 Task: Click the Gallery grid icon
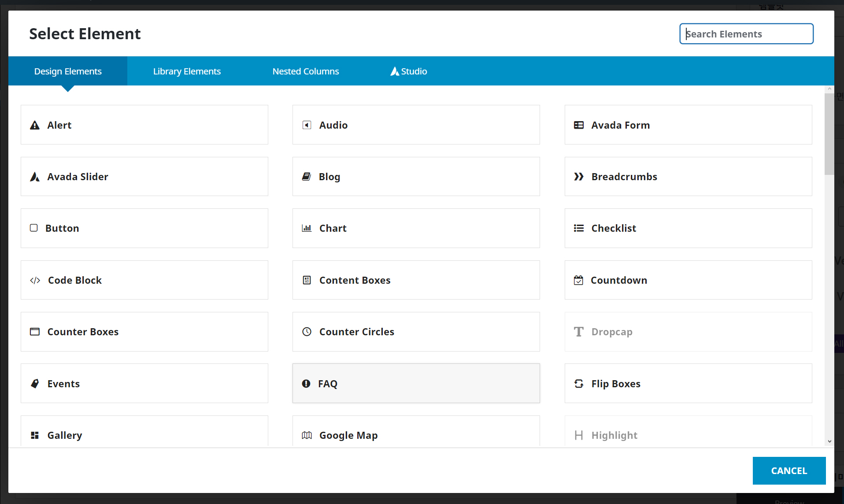click(35, 435)
